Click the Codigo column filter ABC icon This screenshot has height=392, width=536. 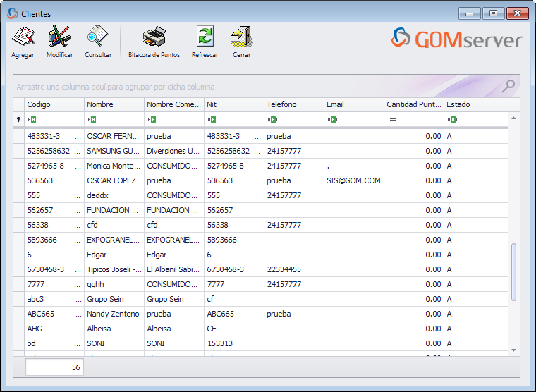pos(33,119)
